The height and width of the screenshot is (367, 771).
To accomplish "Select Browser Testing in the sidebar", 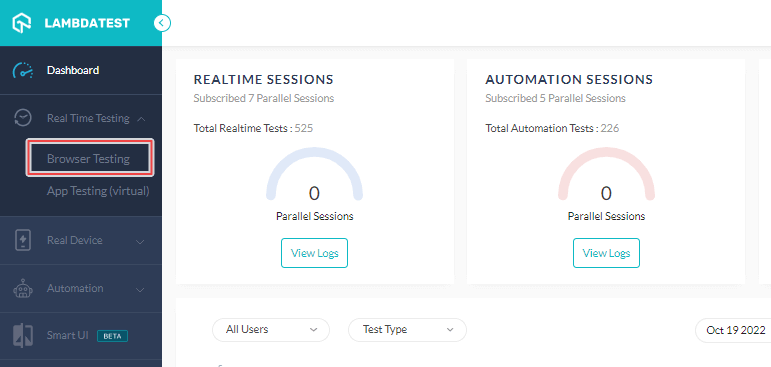I will point(90,158).
